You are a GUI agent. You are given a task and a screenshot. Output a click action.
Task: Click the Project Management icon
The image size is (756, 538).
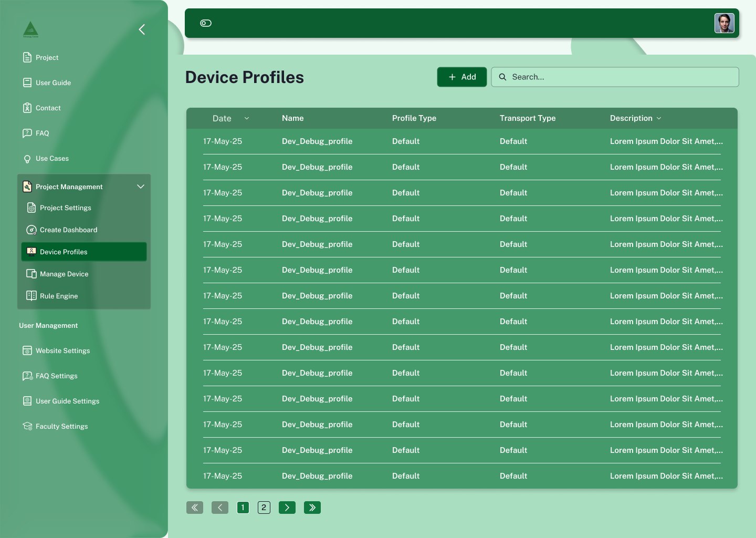coord(27,187)
